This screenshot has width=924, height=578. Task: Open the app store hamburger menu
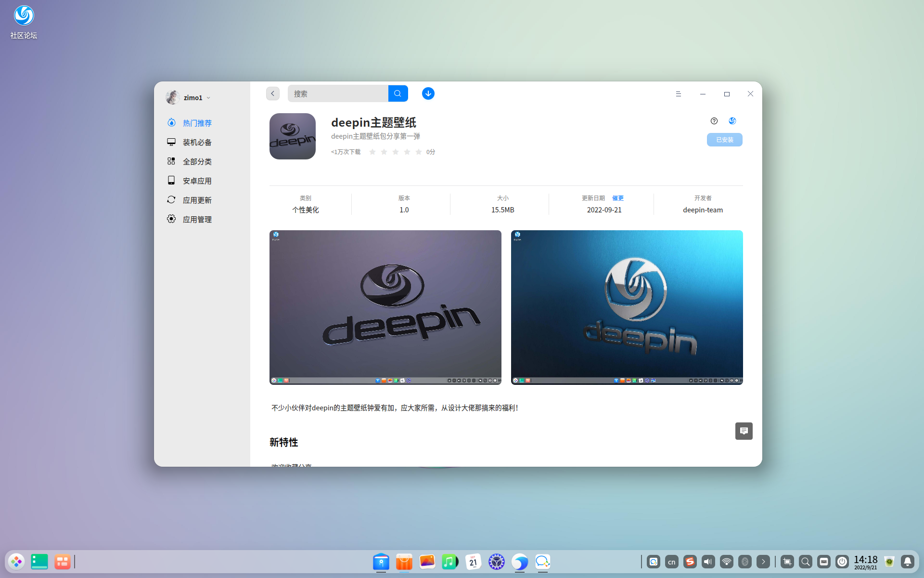pos(679,94)
